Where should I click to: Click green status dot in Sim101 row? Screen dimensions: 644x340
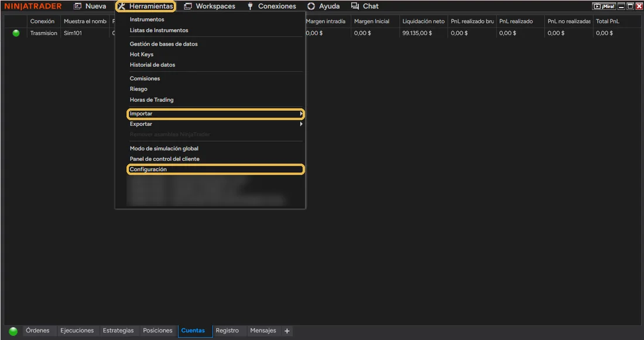pyautogui.click(x=16, y=33)
